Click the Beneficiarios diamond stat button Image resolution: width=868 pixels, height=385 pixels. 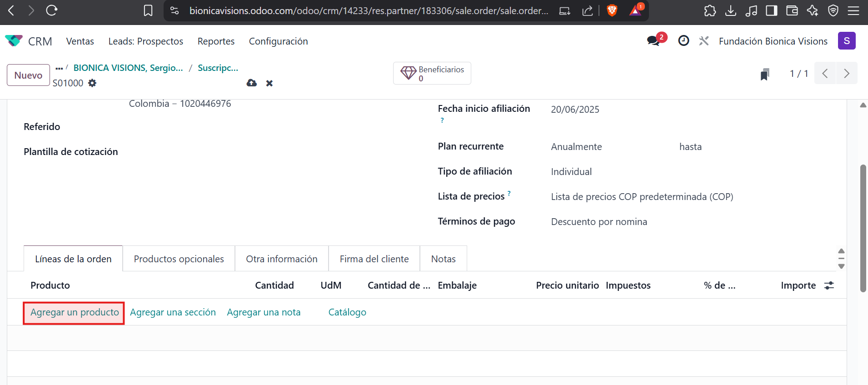coord(432,73)
